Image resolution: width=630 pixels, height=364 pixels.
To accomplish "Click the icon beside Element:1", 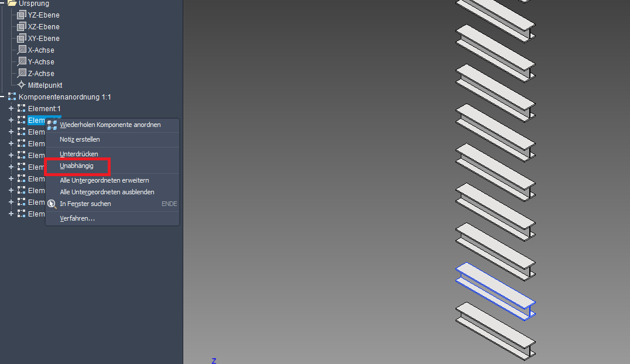I will (x=21, y=108).
